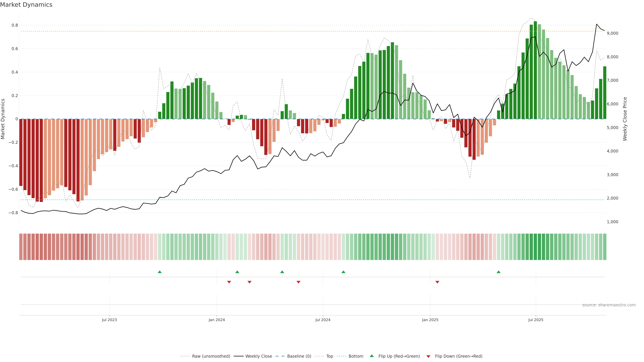Viewport: 644px width, 362px height.
Task: Click the leftmost red Flip Down triangle marker
Action: [x=229, y=282]
